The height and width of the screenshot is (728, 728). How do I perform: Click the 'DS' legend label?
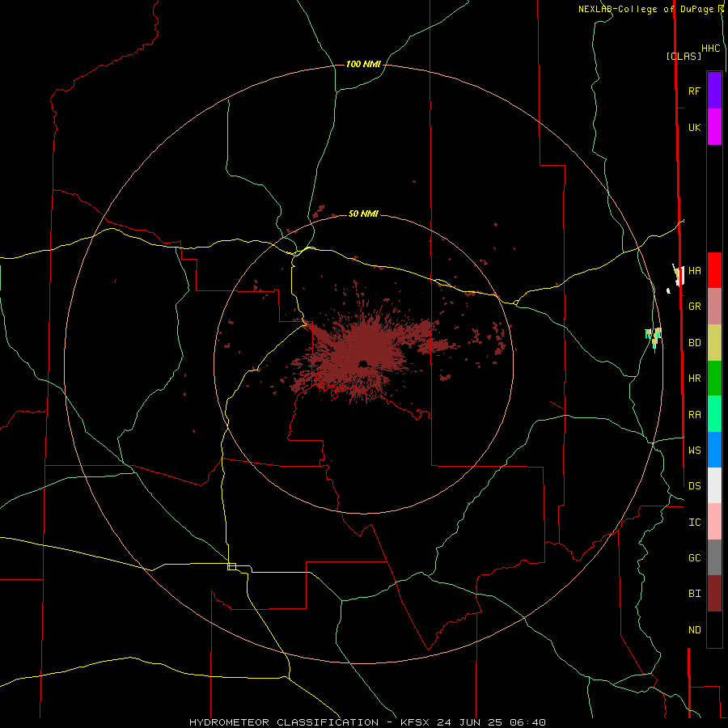(x=695, y=485)
